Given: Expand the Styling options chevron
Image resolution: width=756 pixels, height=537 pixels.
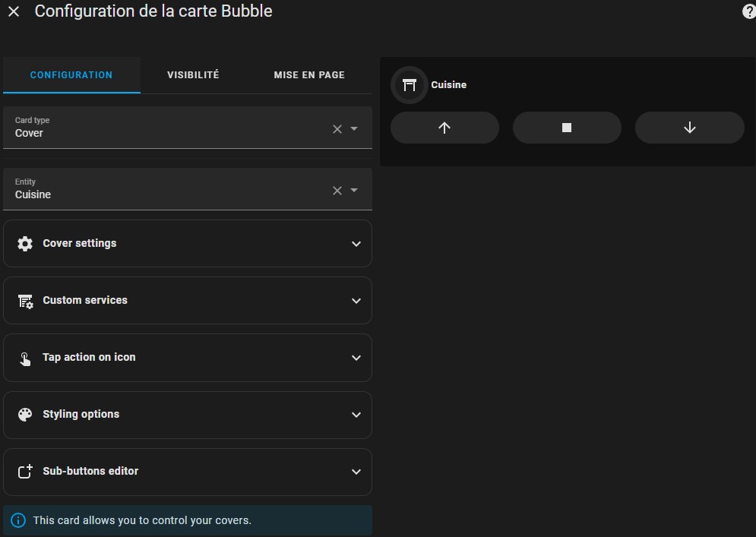Looking at the screenshot, I should (356, 415).
